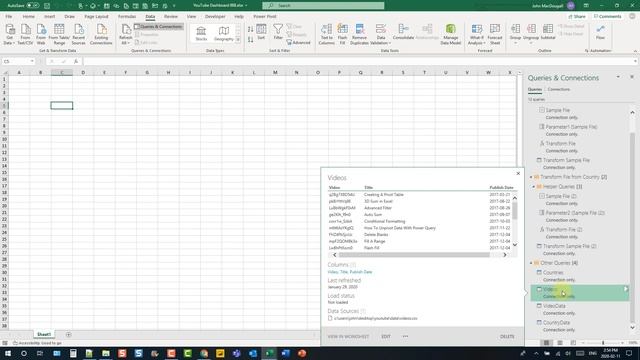
Task: Switch to Normal view in status bar
Action: [x=546, y=343]
